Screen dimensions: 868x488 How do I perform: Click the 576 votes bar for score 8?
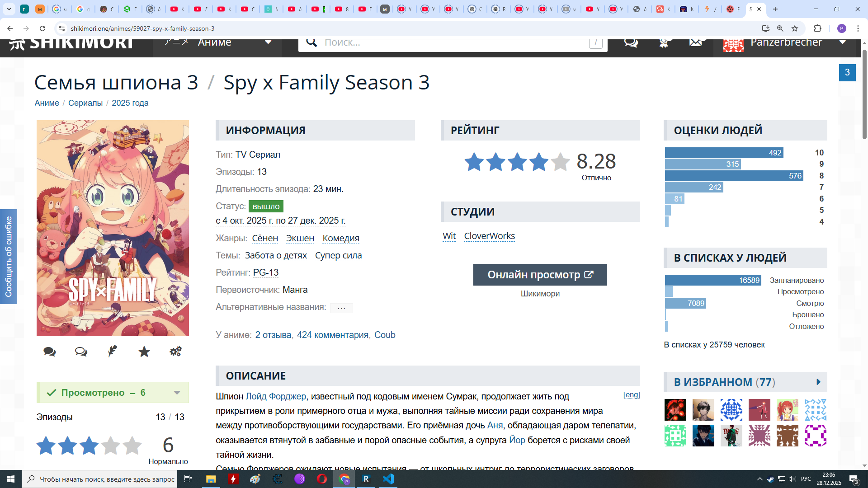point(733,176)
